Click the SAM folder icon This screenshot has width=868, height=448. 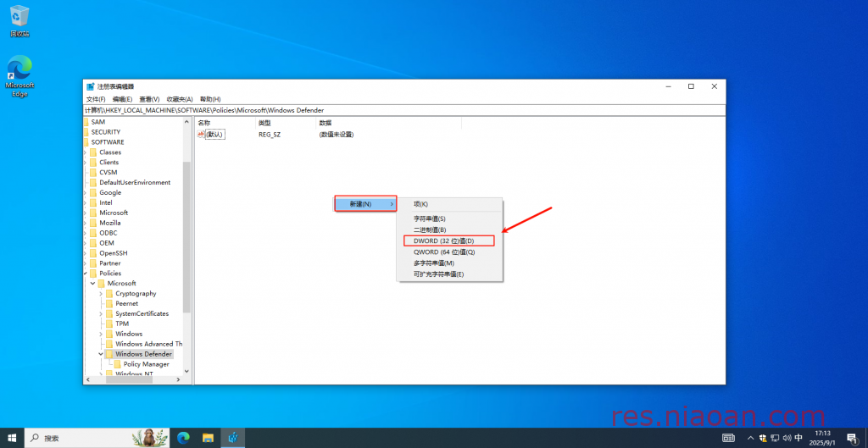(x=86, y=122)
